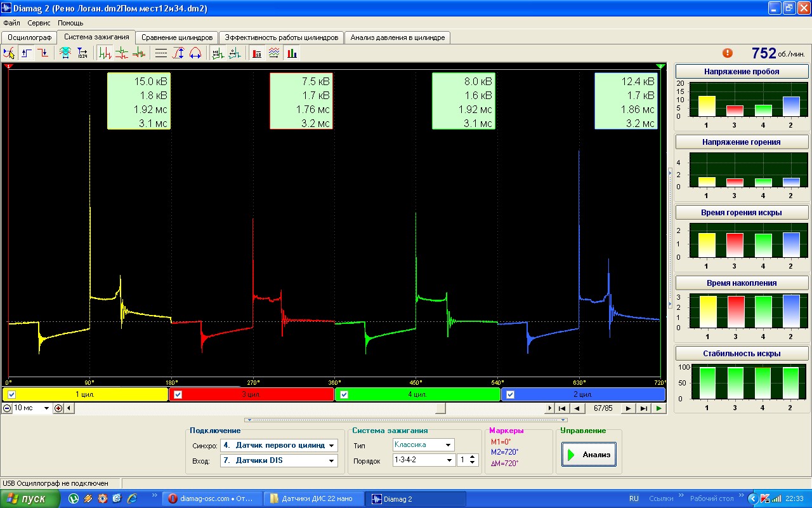Zoom in the time scale plus icon
812x508 pixels.
[x=58, y=408]
